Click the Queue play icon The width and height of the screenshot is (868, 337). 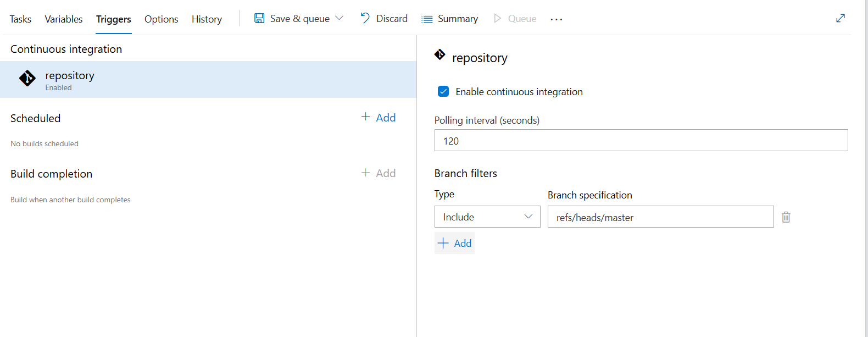click(x=498, y=19)
